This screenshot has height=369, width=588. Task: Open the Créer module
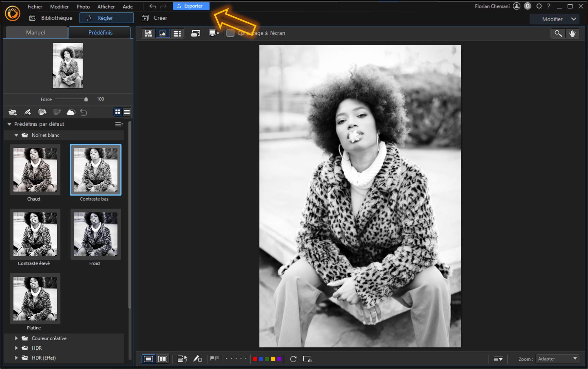155,18
